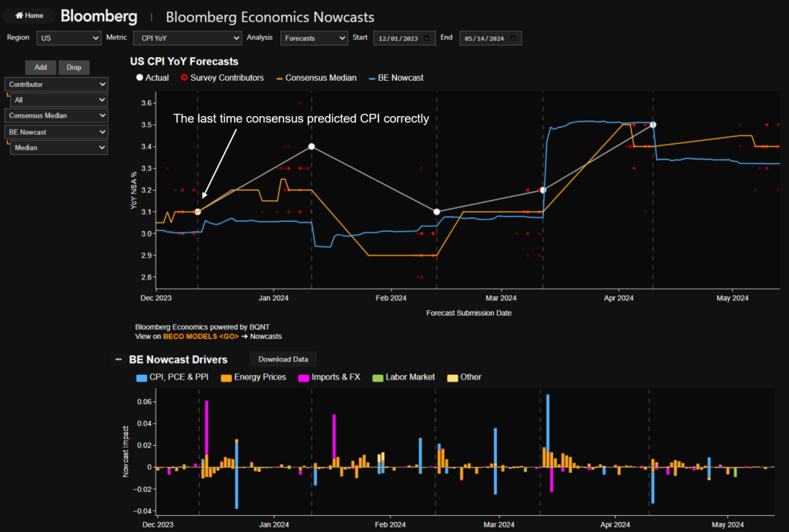Click the blue BE Nowcast legend marker
The image size is (789, 532).
click(x=374, y=78)
